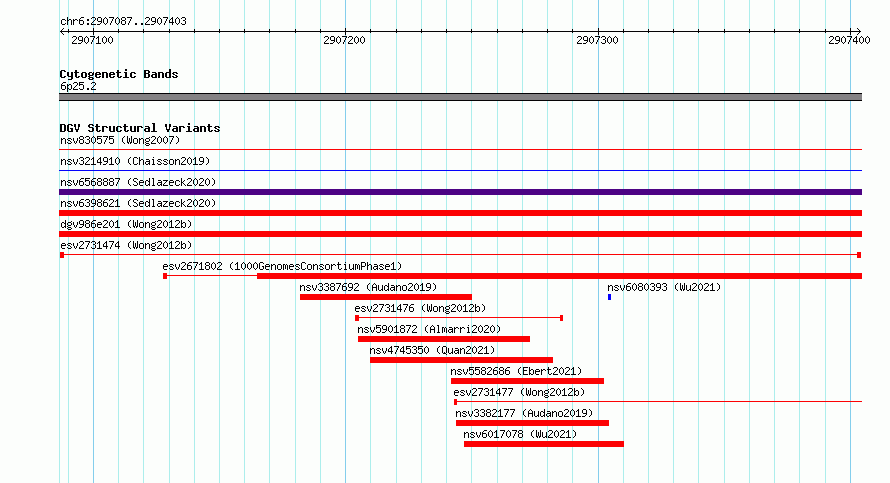Open esv2731476 (Wong2012b) label
890x483 pixels.
[420, 308]
